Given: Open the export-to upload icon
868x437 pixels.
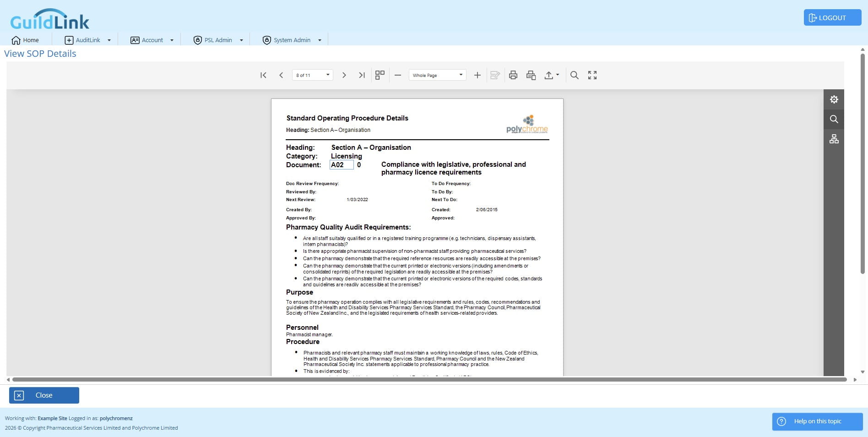Looking at the screenshot, I should point(549,75).
